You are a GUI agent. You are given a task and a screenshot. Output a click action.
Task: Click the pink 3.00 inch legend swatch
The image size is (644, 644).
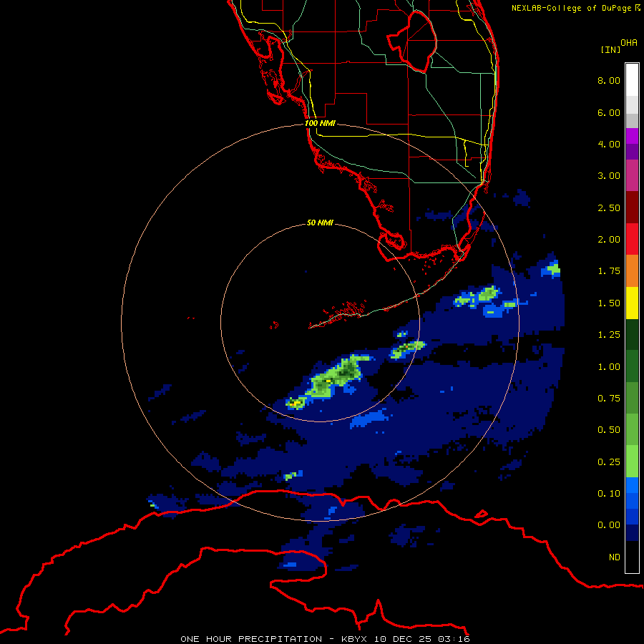pyautogui.click(x=632, y=175)
